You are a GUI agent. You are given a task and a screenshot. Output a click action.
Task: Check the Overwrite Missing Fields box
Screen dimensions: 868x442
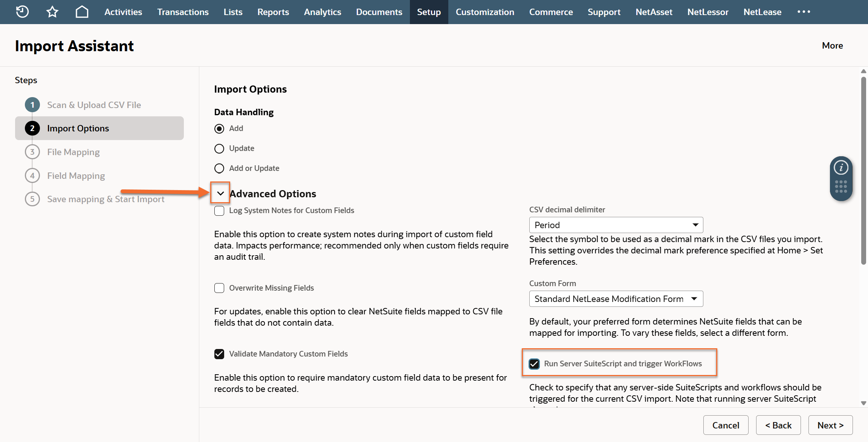point(219,288)
